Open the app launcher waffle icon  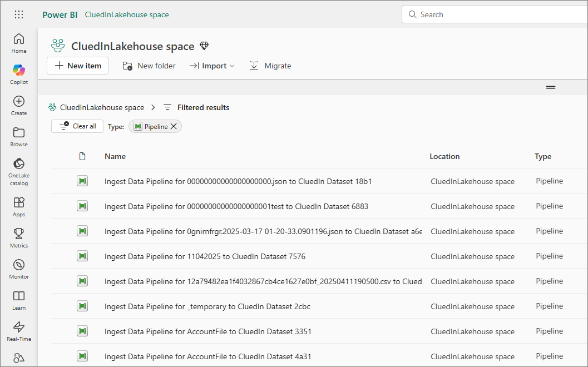[18, 14]
